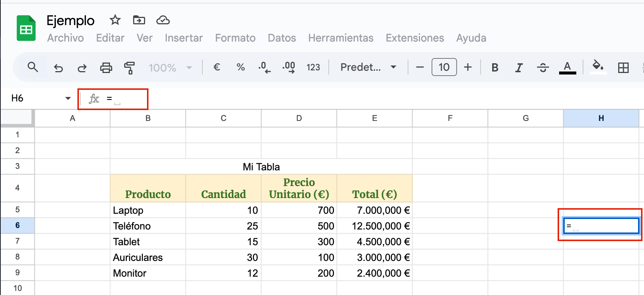Select column B header

coord(148,118)
